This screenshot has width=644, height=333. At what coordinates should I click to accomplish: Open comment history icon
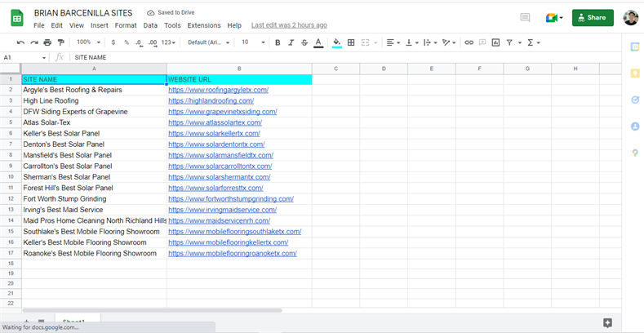[525, 18]
